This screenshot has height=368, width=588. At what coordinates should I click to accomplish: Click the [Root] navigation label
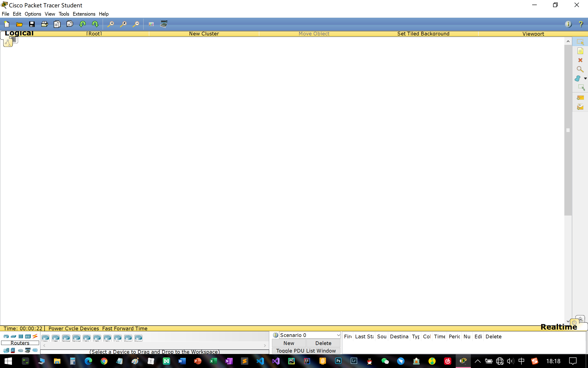coord(94,34)
